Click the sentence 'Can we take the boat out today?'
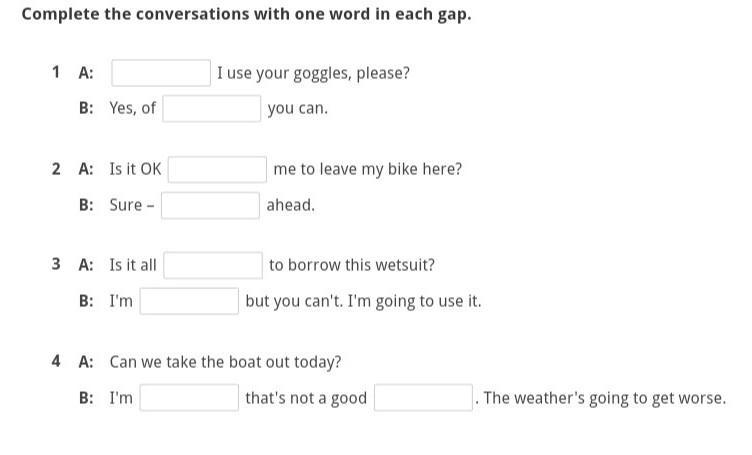The width and height of the screenshot is (752, 455). 225,362
